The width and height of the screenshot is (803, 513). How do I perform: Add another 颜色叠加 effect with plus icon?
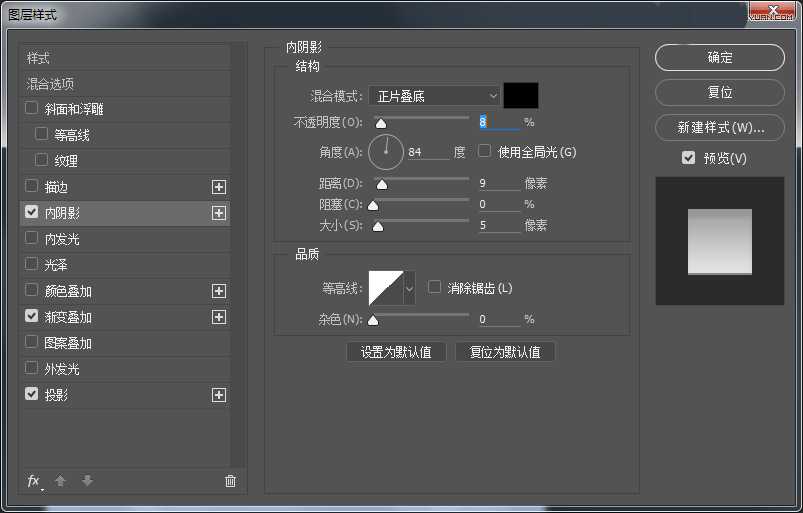(219, 291)
